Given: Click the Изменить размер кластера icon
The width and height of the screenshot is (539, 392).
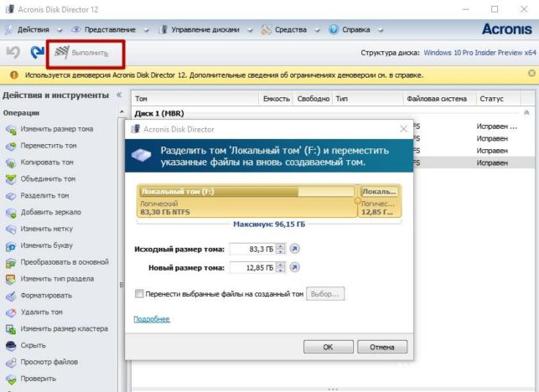Looking at the screenshot, I should 11,329.
